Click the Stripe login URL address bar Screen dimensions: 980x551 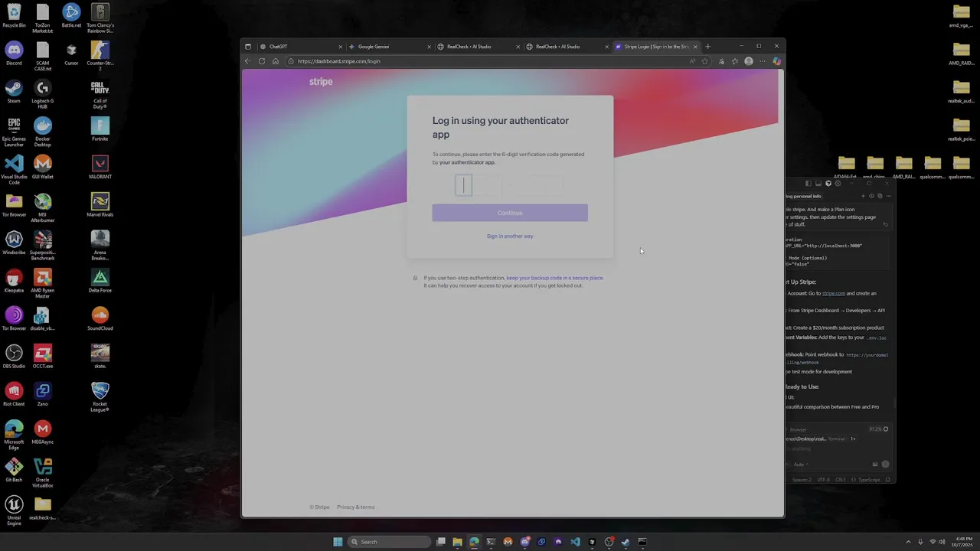490,61
